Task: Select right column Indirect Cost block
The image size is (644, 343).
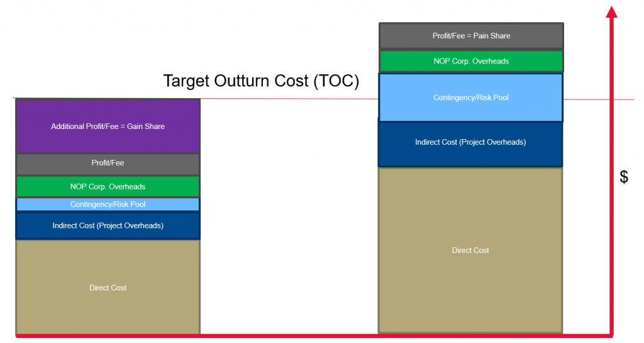Action: 470,144
